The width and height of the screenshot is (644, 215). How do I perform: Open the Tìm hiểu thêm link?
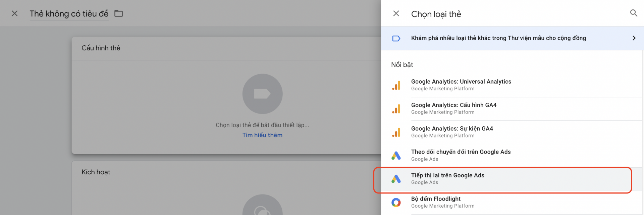click(262, 135)
